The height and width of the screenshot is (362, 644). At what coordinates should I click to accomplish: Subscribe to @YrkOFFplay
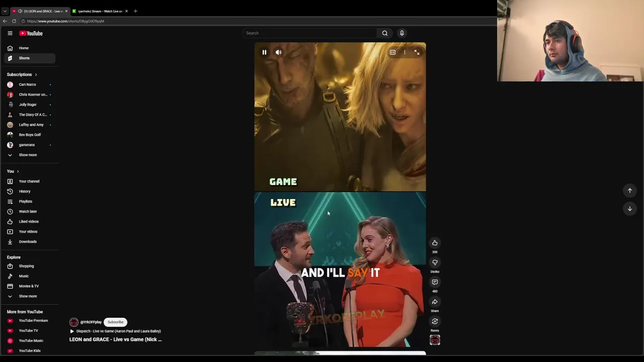[x=115, y=322]
